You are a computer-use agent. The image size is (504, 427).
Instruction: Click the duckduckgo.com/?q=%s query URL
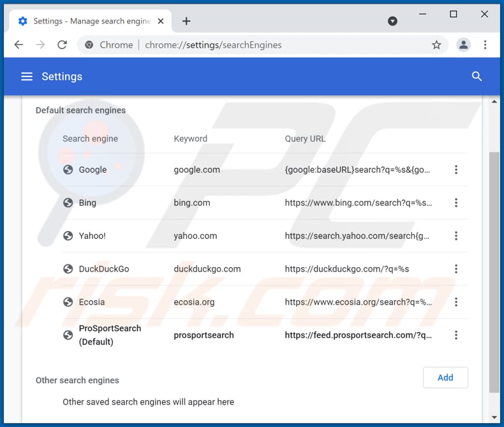tap(347, 269)
